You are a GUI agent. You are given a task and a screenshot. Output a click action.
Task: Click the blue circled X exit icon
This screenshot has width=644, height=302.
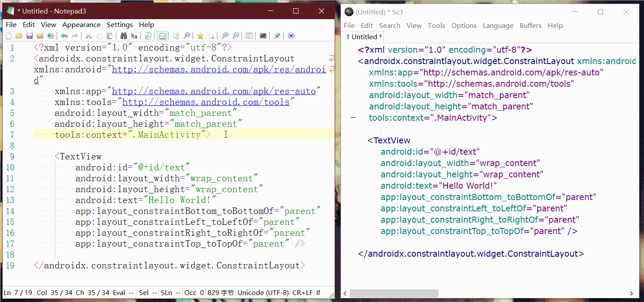coord(291,36)
